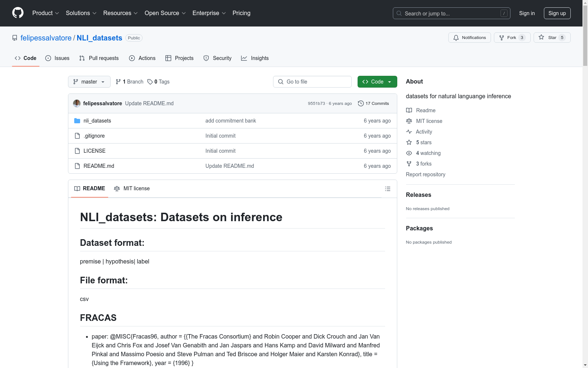The image size is (588, 368).
Task: Expand the Solutions menu
Action: [x=81, y=13]
